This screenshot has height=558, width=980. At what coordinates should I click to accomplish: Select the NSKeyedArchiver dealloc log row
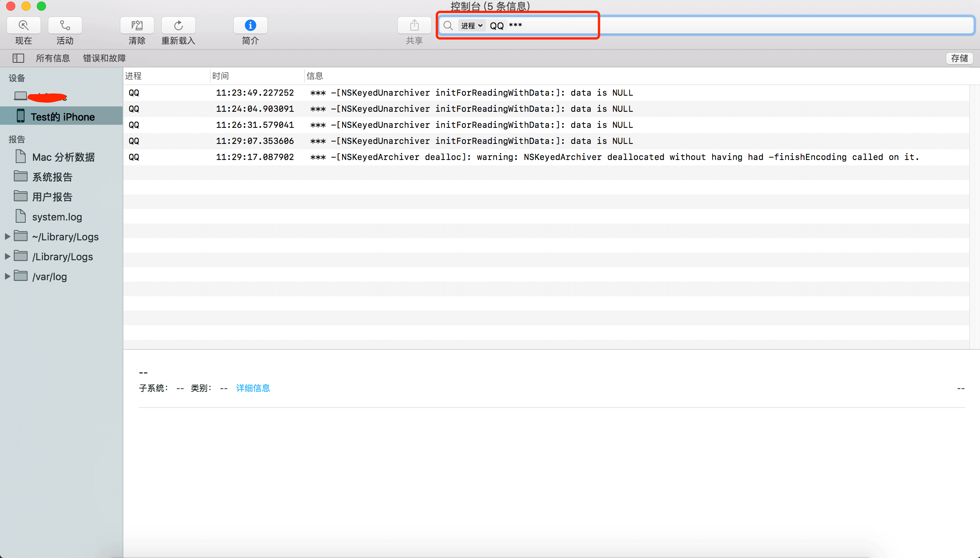(x=537, y=157)
